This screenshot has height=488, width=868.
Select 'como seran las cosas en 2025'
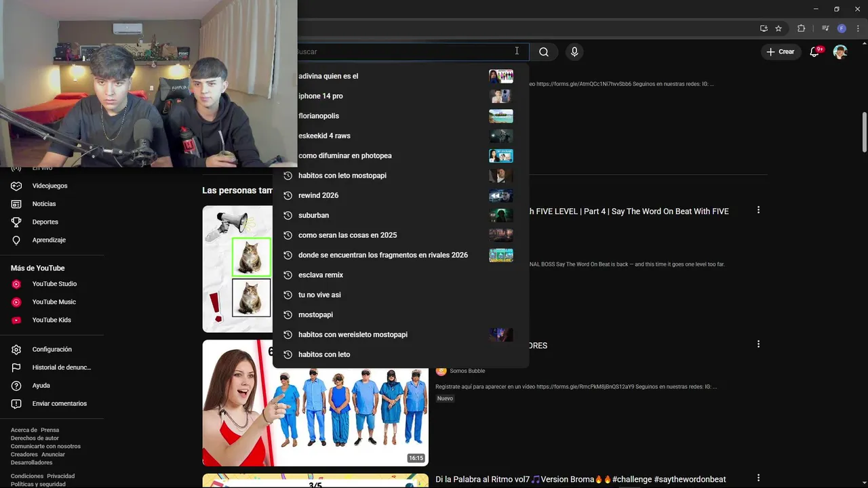400,235
